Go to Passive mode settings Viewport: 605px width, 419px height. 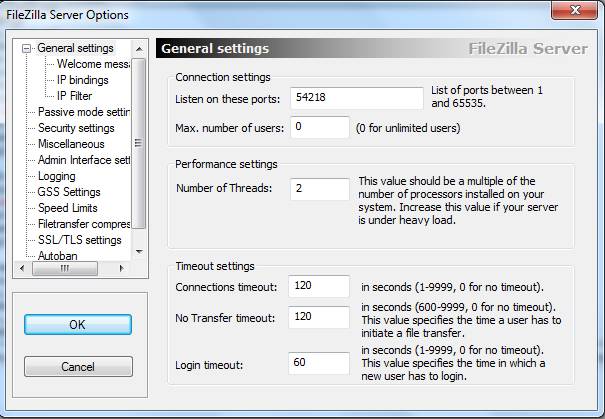coord(84,112)
